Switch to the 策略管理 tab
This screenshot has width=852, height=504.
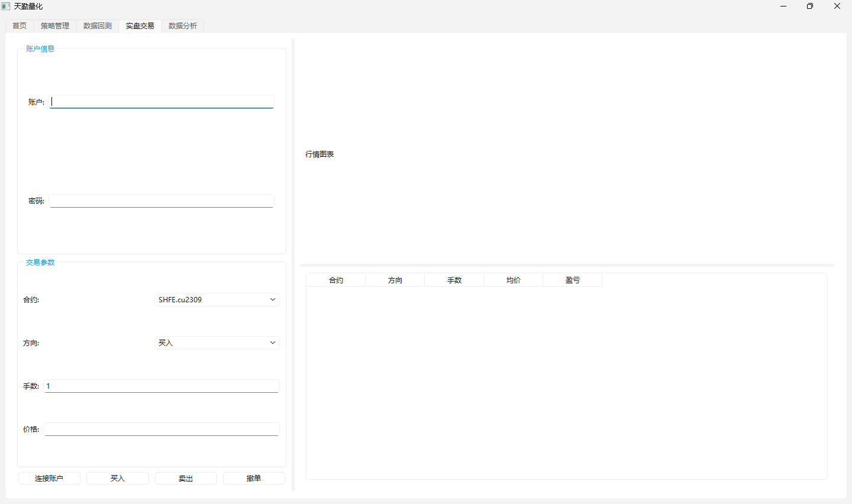(55, 26)
